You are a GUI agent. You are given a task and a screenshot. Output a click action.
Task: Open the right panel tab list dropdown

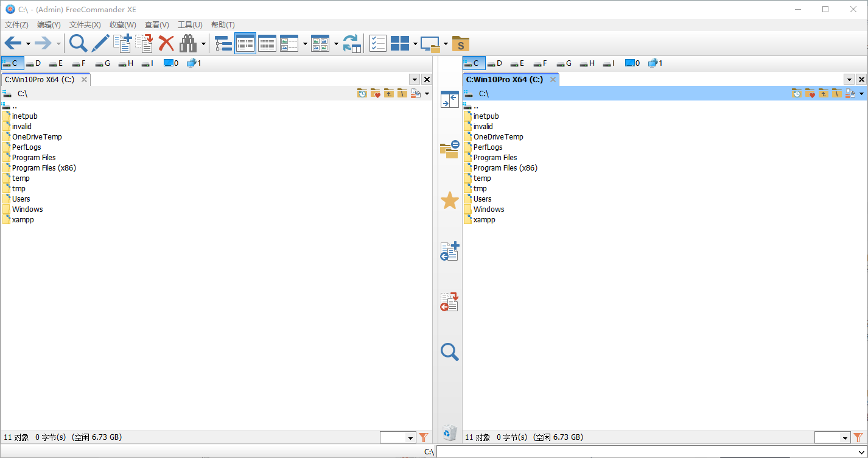(849, 79)
